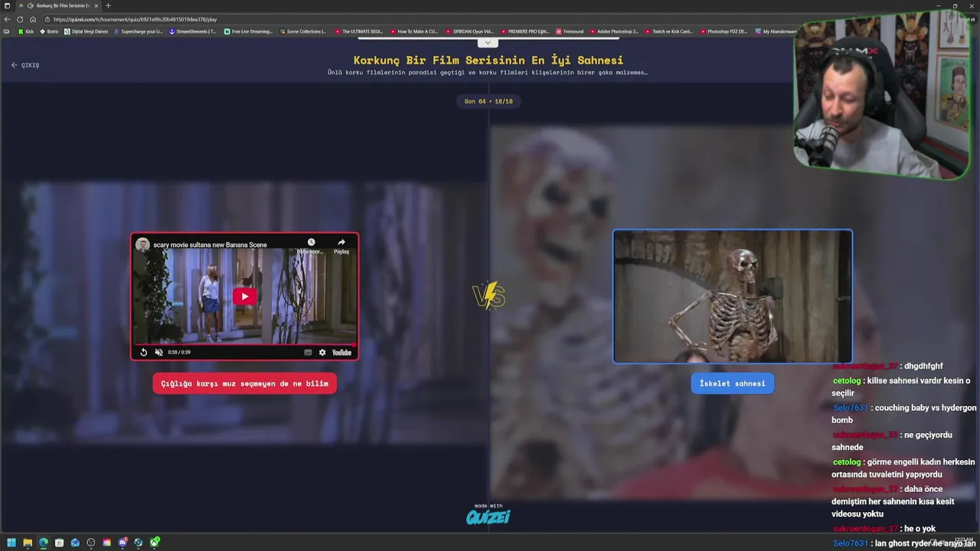Open the Dijital Vergi Dairesi bookmark
Screen dimensions: 980x551
click(87, 31)
